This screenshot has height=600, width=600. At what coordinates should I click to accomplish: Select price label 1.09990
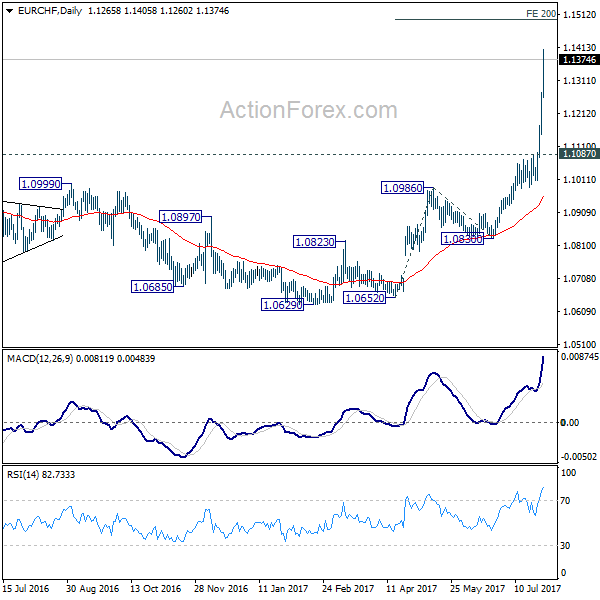[41, 184]
